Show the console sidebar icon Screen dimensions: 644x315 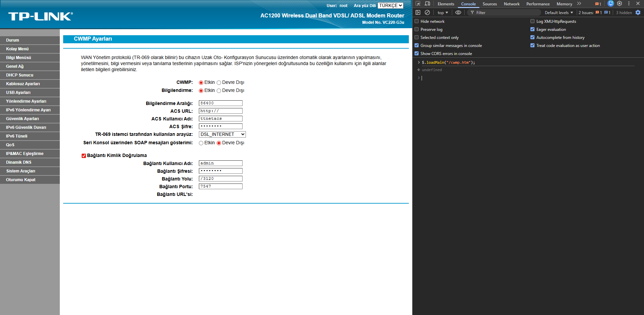[x=418, y=12]
